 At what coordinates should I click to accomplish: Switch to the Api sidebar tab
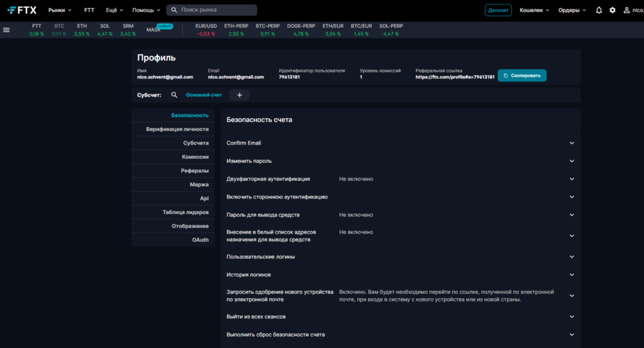(204, 198)
